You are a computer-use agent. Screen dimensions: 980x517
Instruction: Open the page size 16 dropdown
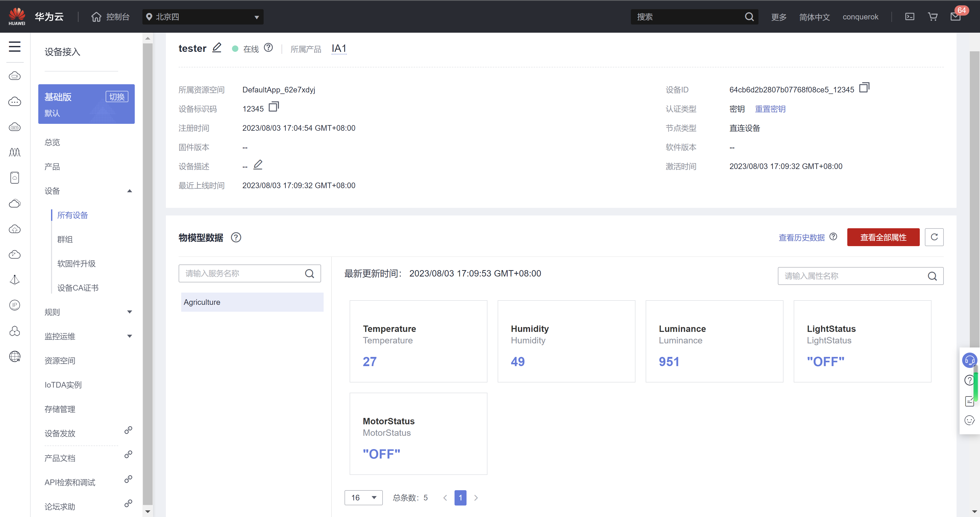point(363,497)
